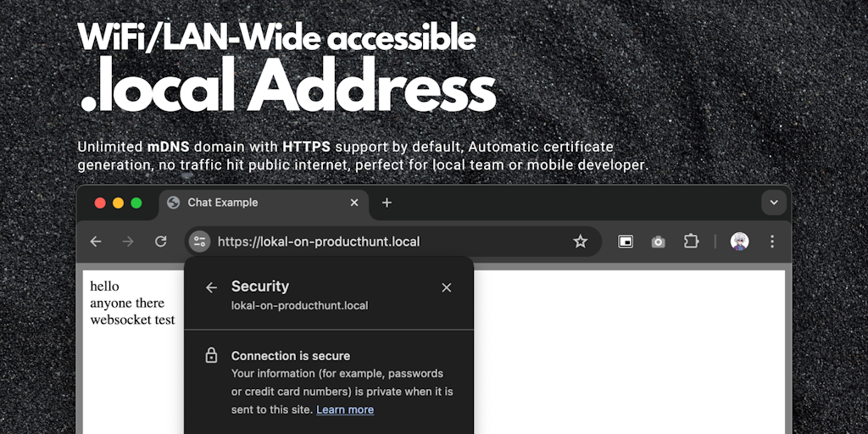Viewport: 868px width, 434px height.
Task: Click the picture-in-picture window icon in the toolbar
Action: (x=626, y=242)
